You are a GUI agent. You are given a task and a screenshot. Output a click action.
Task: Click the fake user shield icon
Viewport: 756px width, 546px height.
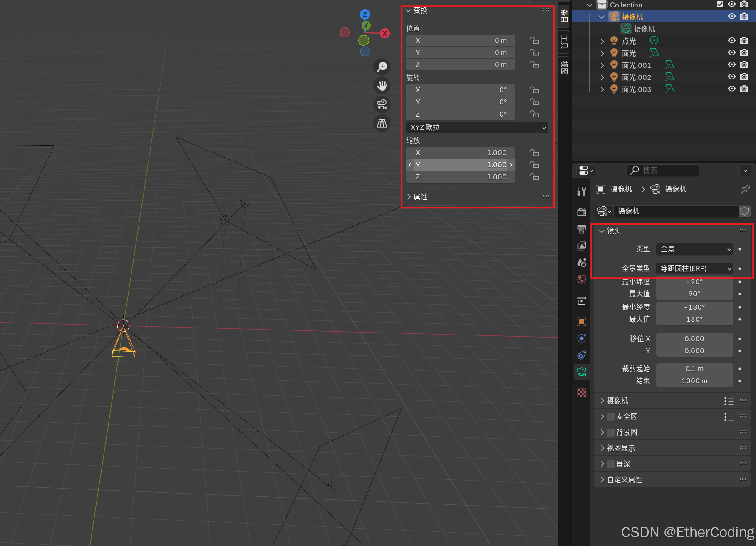pyautogui.click(x=744, y=211)
